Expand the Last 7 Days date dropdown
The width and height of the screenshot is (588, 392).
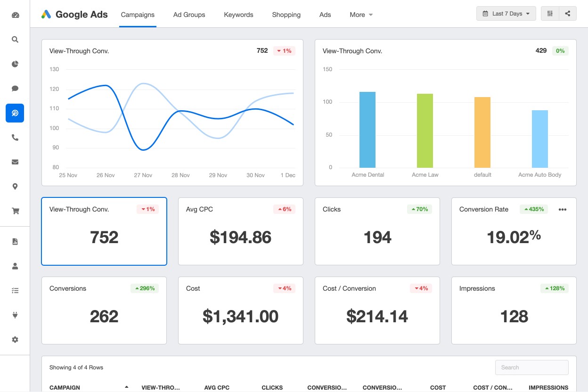pos(506,14)
